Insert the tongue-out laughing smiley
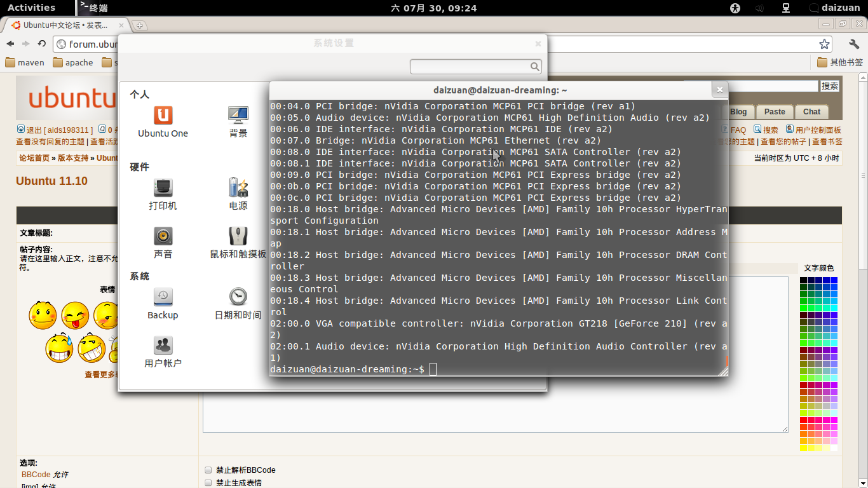This screenshot has width=868, height=488. (75, 316)
